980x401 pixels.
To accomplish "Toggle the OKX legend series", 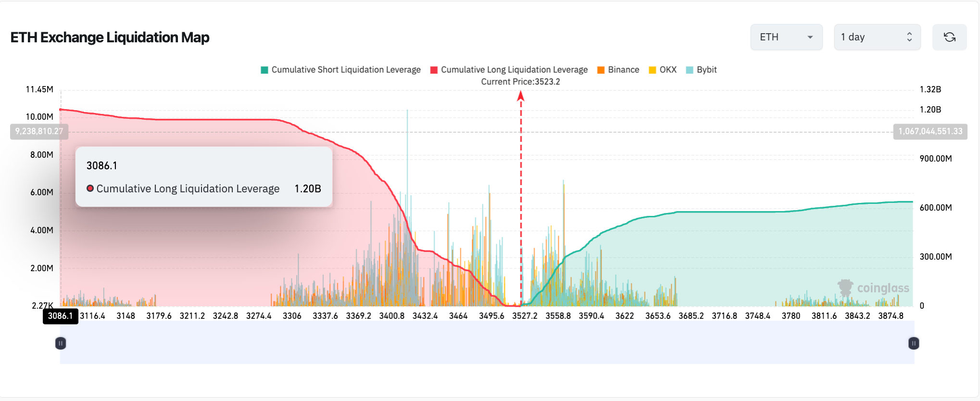I will click(663, 70).
